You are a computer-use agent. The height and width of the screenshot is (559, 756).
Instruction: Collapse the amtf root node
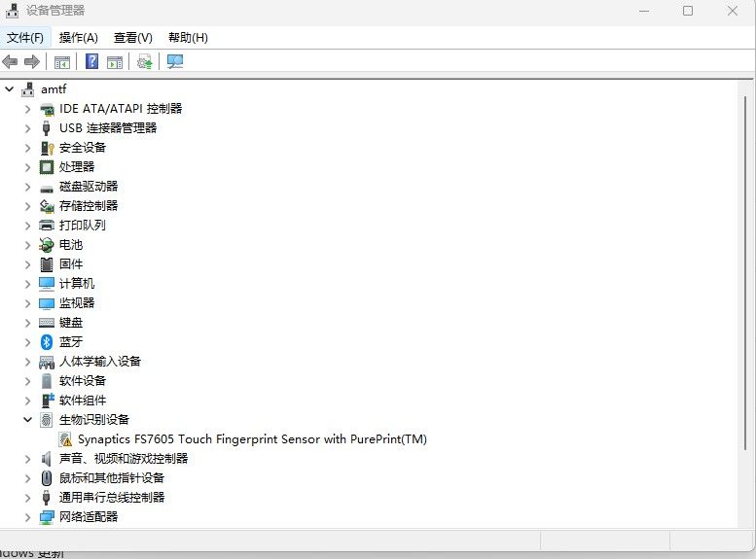(x=10, y=89)
